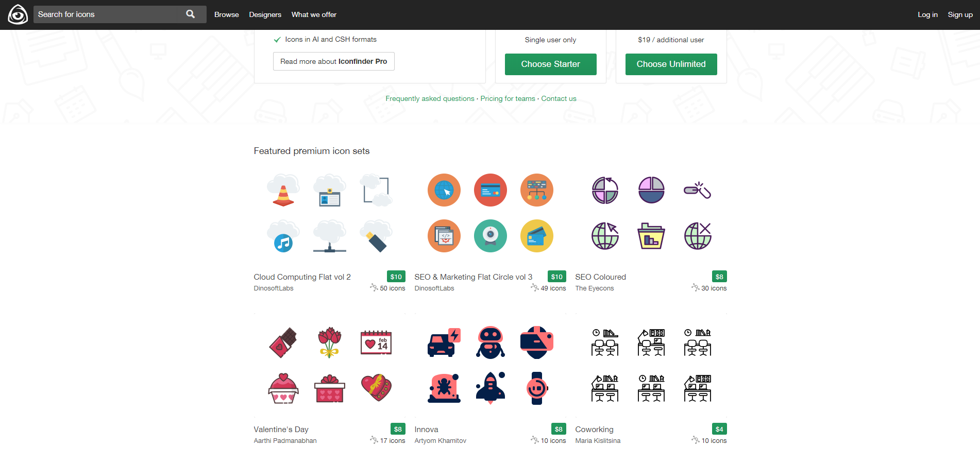The height and width of the screenshot is (463, 980).
Task: Click the search magnifier icon
Action: pos(191,14)
